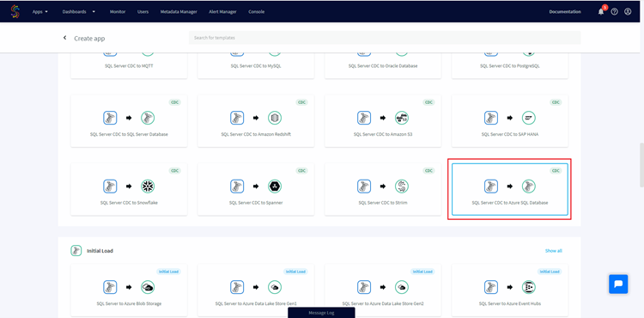Open the help question mark icon
The image size is (644, 318).
[615, 11]
